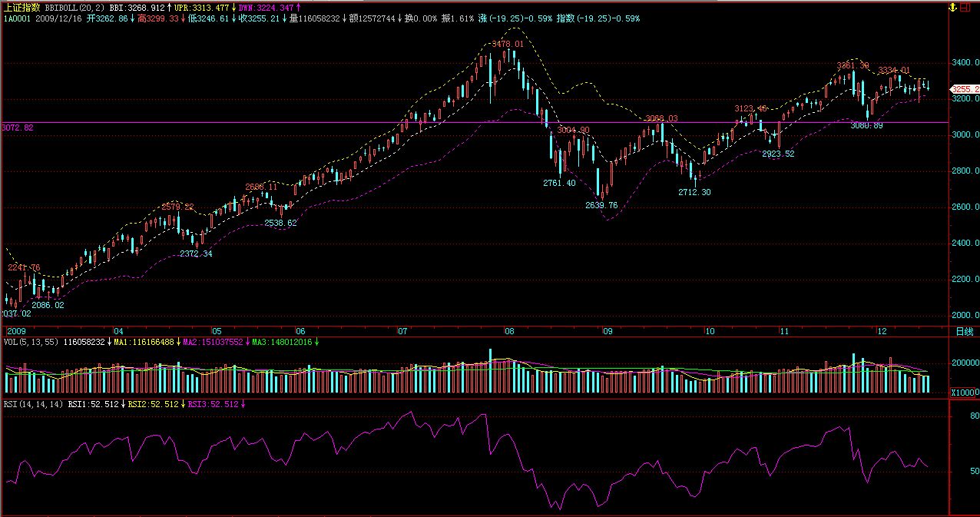Click the 2086.02 low price label
Screen dimensions: 980x517
(x=48, y=305)
